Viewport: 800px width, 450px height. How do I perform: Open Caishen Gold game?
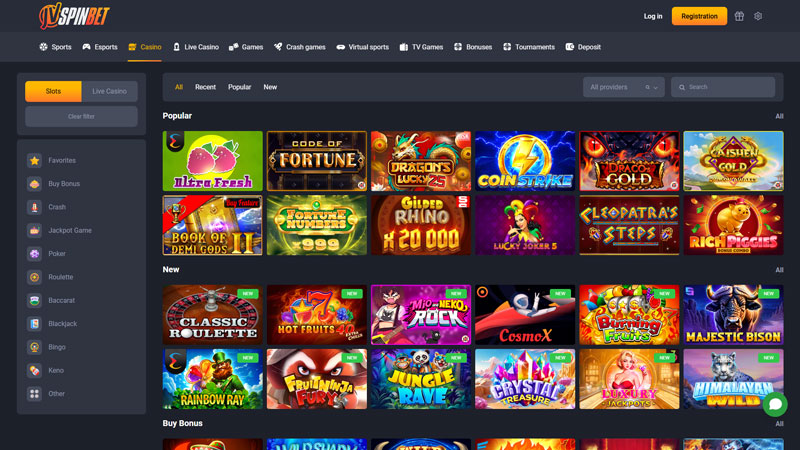coord(733,161)
